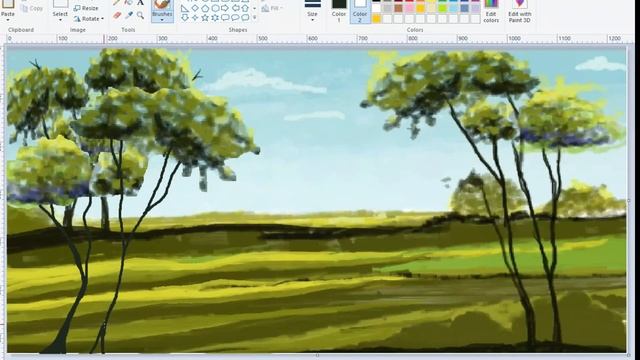Choose the right arrow shape
The height and width of the screenshot is (360, 640).
pos(225,8)
